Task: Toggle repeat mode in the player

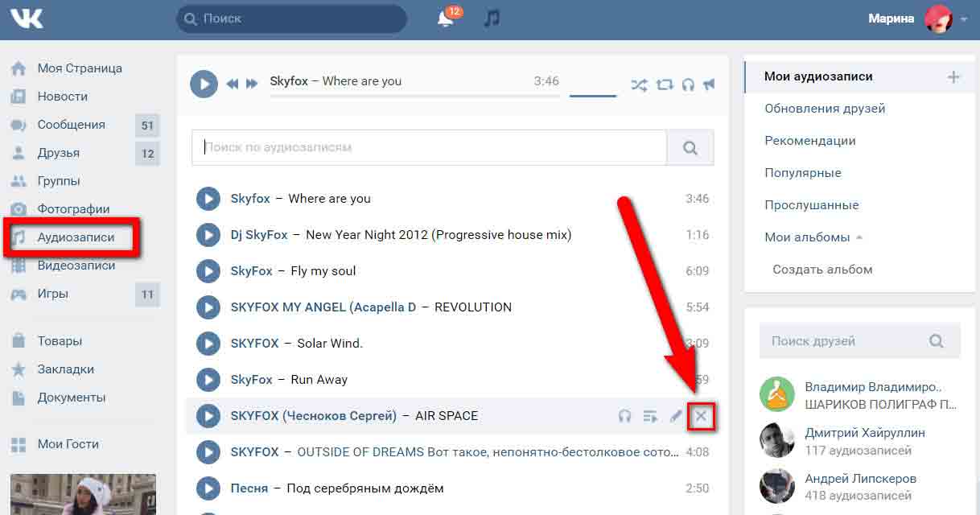Action: tap(665, 84)
